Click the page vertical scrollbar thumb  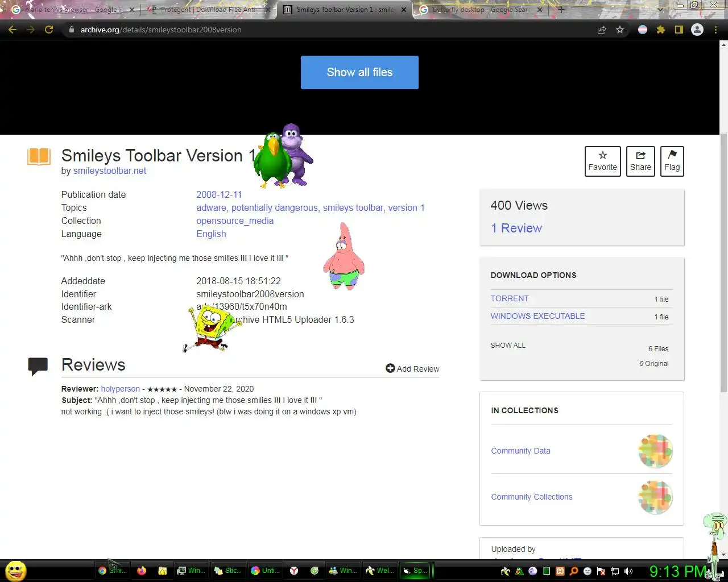pos(723,263)
